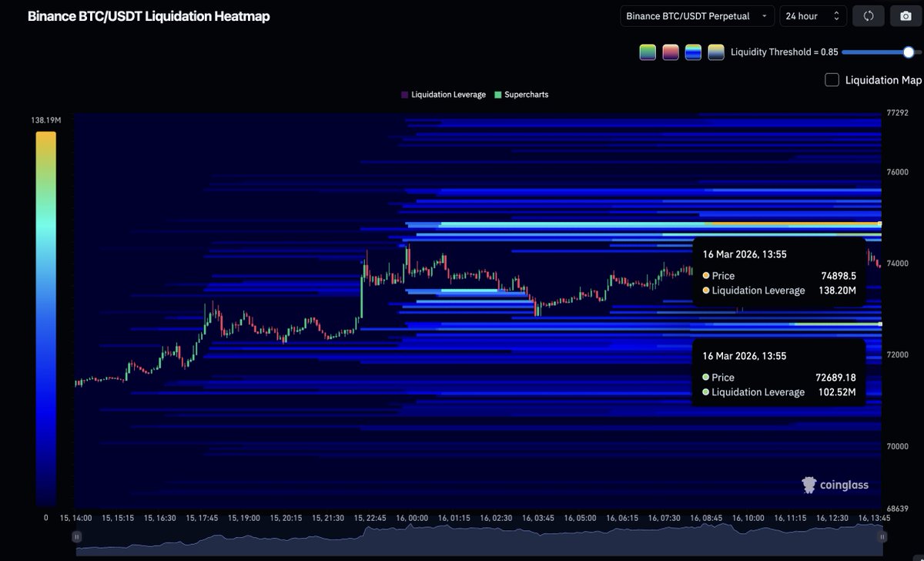Viewport: 924px width, 561px height.
Task: Click the Coinglass logo watermark
Action: coord(808,485)
